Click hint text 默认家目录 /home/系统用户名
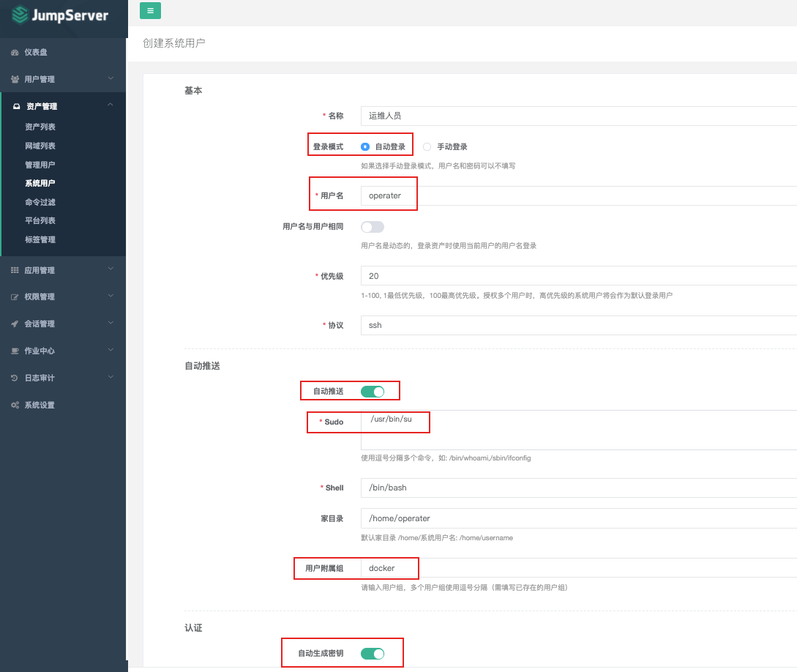 pos(437,538)
